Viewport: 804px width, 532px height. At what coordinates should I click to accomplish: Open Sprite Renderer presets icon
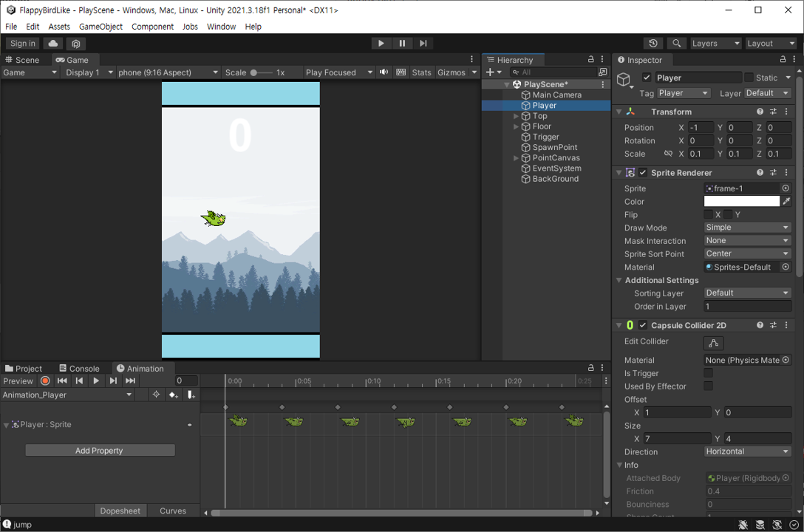tap(773, 173)
